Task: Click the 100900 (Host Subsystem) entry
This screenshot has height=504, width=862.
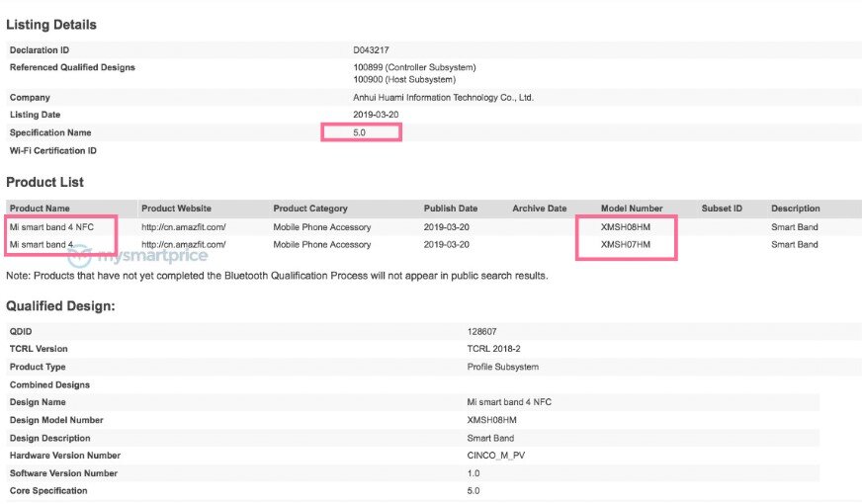Action: (x=404, y=80)
